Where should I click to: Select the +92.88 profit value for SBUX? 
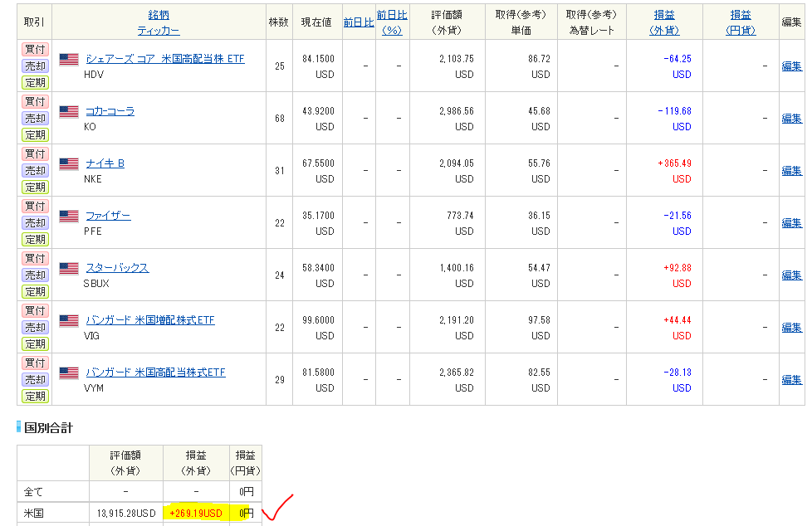coord(677,268)
